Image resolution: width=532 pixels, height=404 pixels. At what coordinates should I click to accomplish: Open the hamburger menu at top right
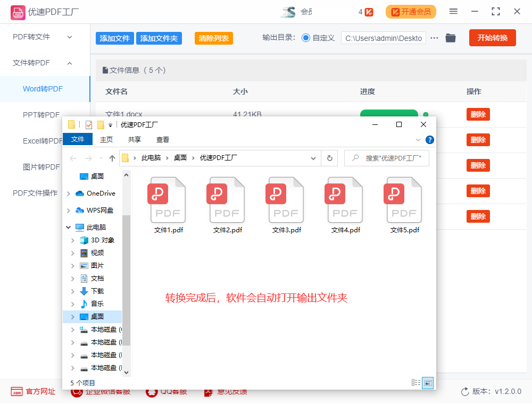pos(453,11)
